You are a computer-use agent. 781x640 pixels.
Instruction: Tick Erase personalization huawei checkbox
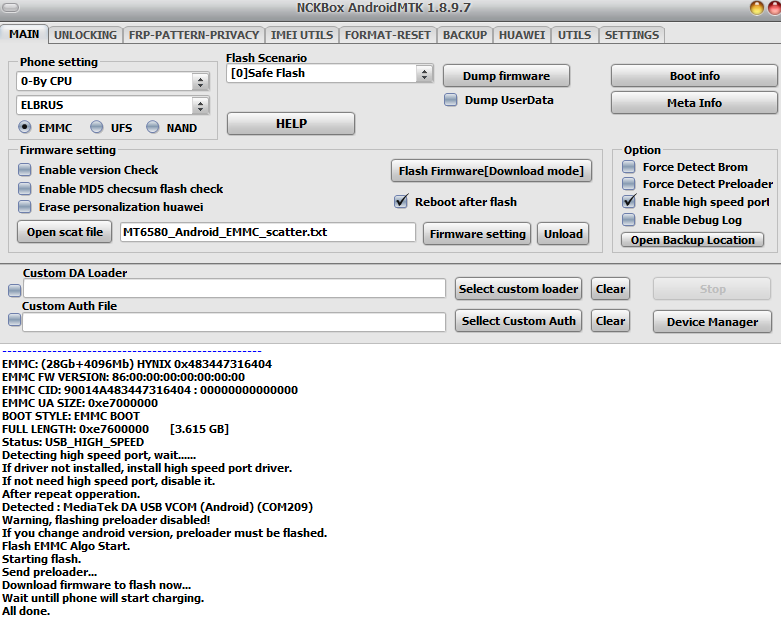24,207
